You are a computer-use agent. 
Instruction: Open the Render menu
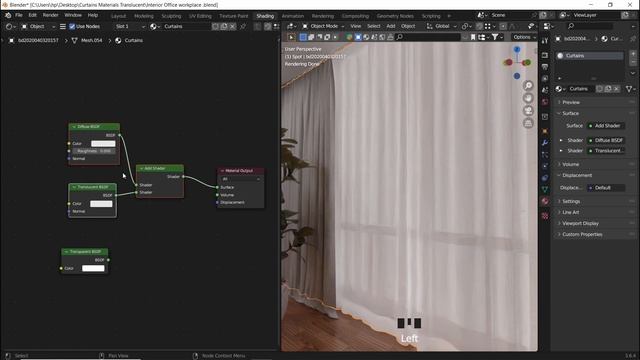coord(51,15)
